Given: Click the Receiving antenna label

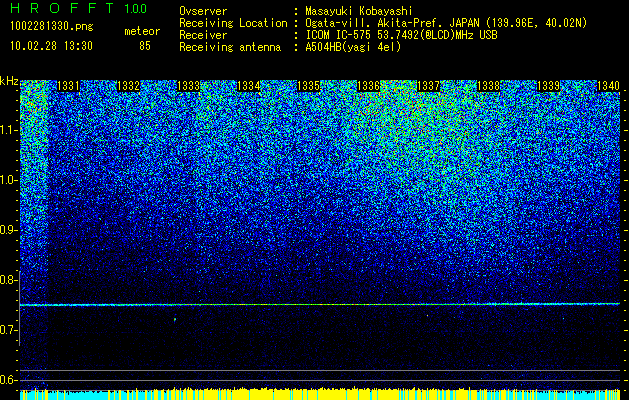Looking at the screenshot, I should (230, 47).
